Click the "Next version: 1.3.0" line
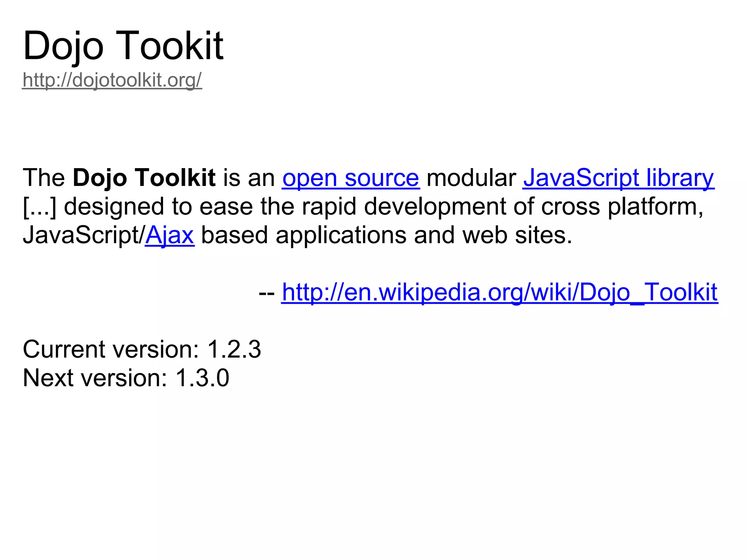This screenshot has width=747, height=560. [126, 378]
